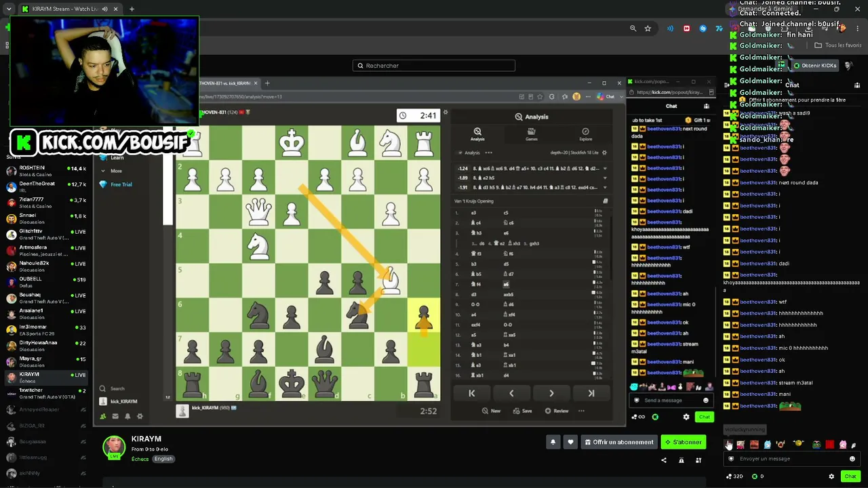
Task: Toggle stream notifications bell
Action: [553, 442]
